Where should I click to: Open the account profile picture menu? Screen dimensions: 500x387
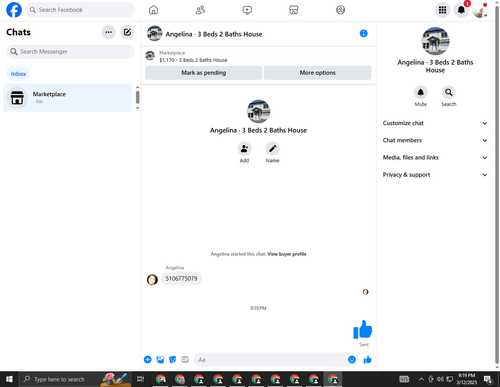(480, 10)
